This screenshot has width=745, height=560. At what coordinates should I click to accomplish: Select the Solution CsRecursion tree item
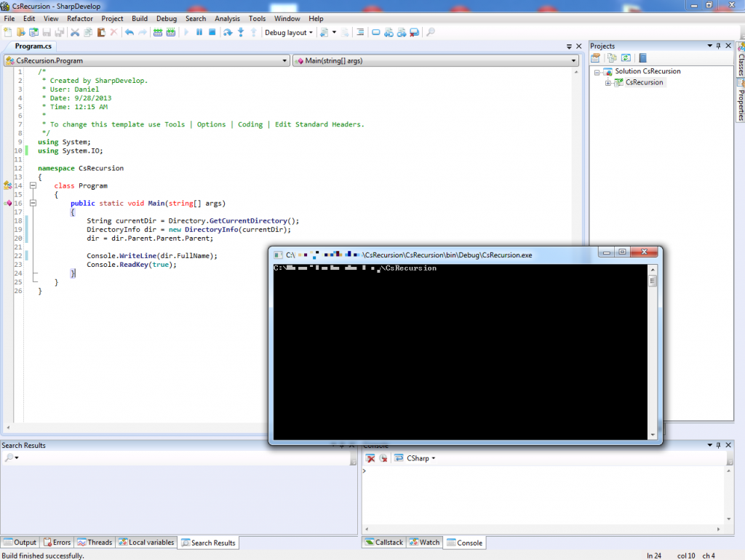(x=647, y=71)
